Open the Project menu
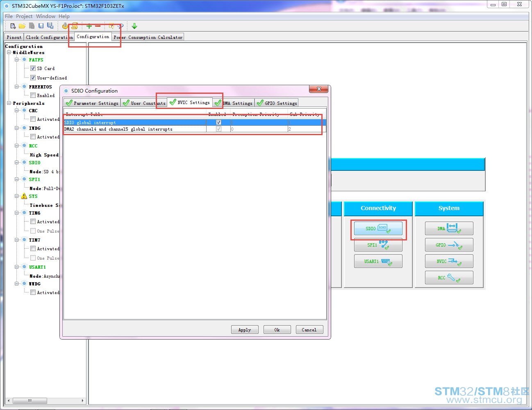Screen dimensions: 532x410 [24, 16]
